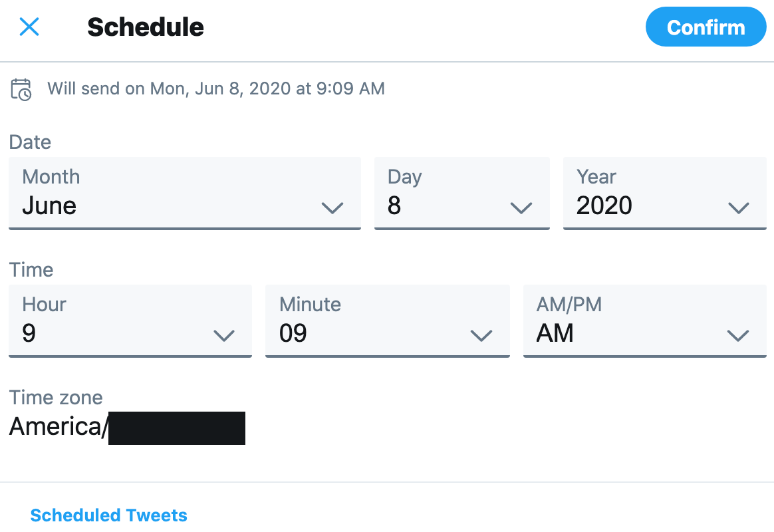Click the Hour chevron arrow
The image size is (774, 532).
(x=223, y=336)
